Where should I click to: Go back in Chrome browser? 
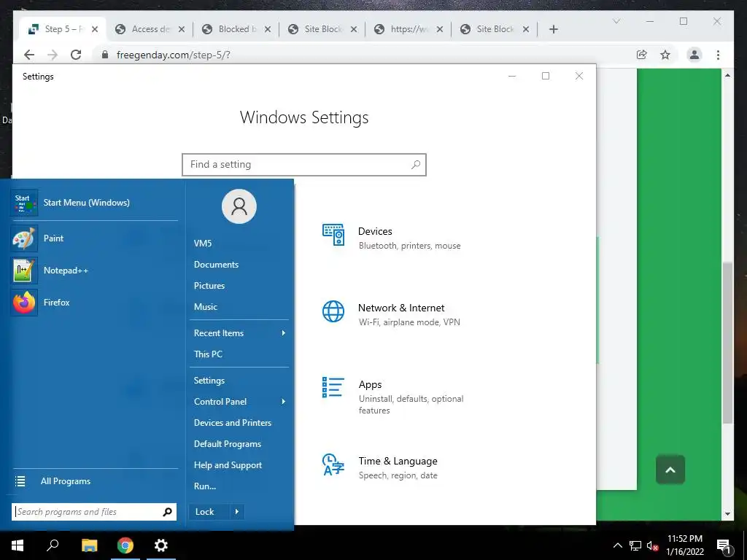click(x=29, y=55)
